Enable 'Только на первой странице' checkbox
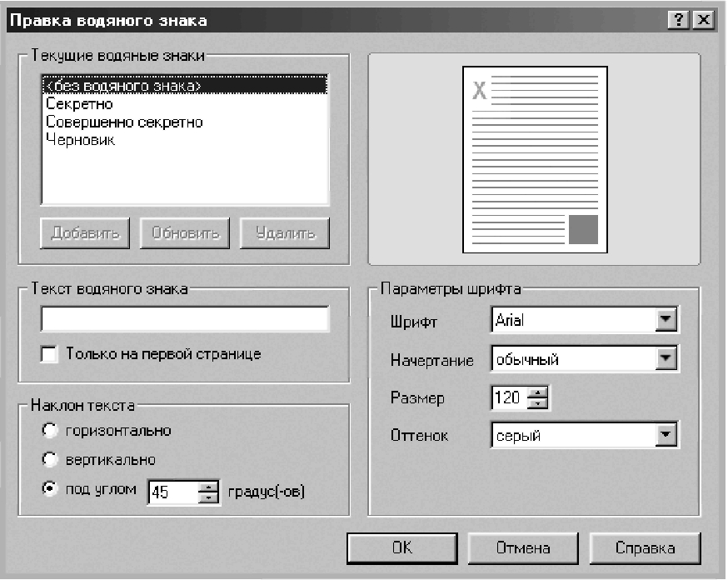 tap(50, 355)
